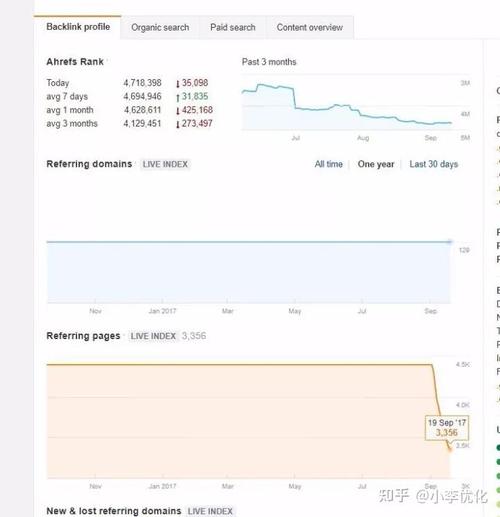Click the referring domains chart end point
500x517 pixels.
pyautogui.click(x=450, y=241)
